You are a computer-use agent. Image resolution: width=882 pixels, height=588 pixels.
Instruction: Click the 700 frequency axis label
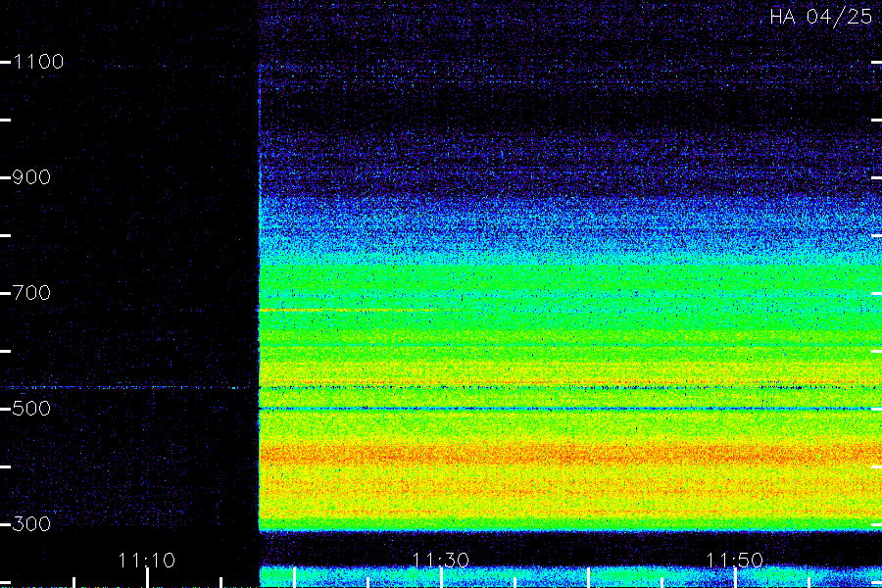click(x=31, y=293)
